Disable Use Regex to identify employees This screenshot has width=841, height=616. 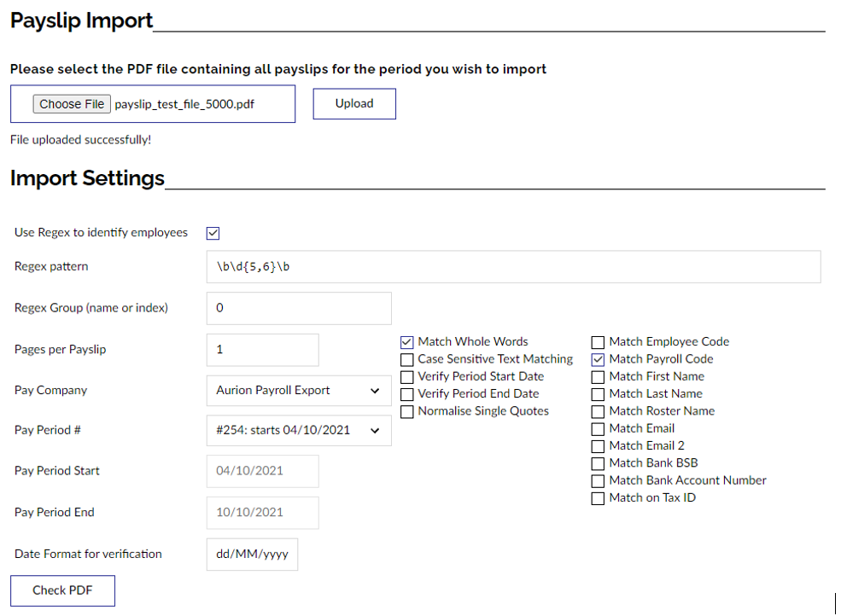tap(212, 232)
